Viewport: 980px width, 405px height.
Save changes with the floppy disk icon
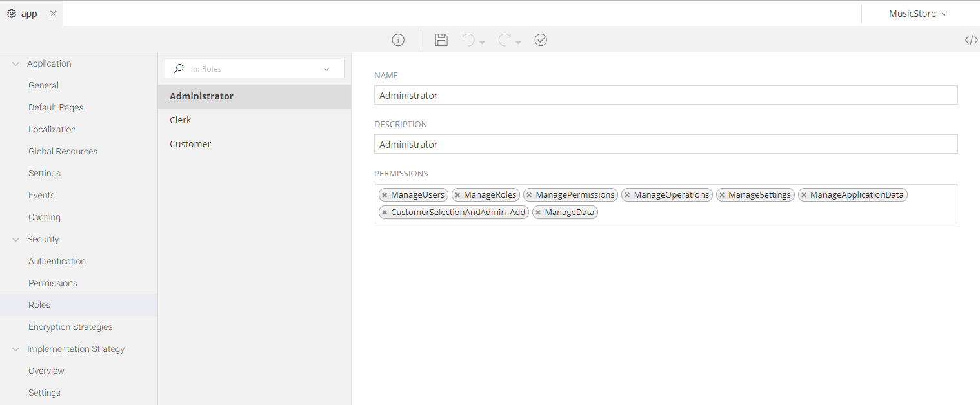(x=441, y=40)
